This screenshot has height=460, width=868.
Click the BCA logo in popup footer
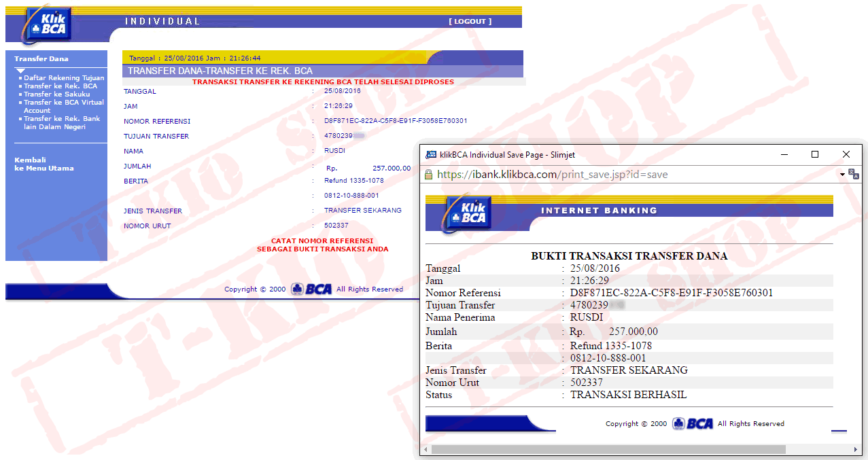tap(693, 423)
